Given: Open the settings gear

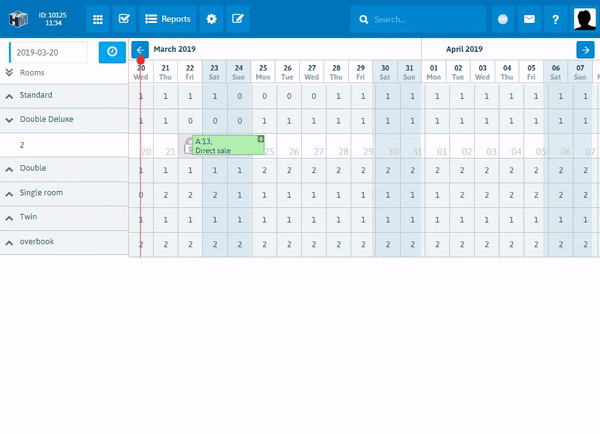Looking at the screenshot, I should pos(211,19).
